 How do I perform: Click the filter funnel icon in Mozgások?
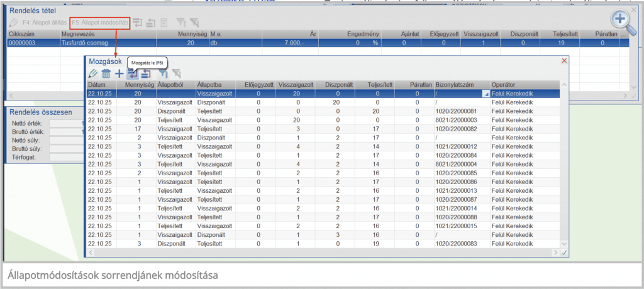coord(163,74)
